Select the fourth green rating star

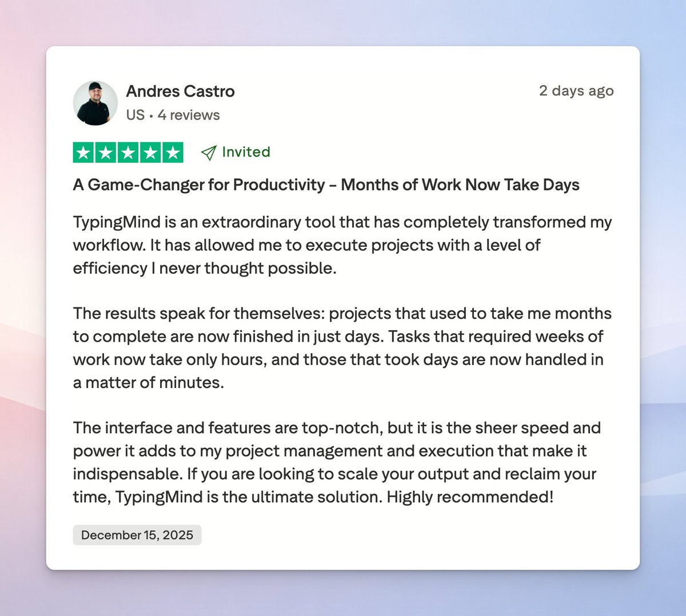(x=150, y=153)
